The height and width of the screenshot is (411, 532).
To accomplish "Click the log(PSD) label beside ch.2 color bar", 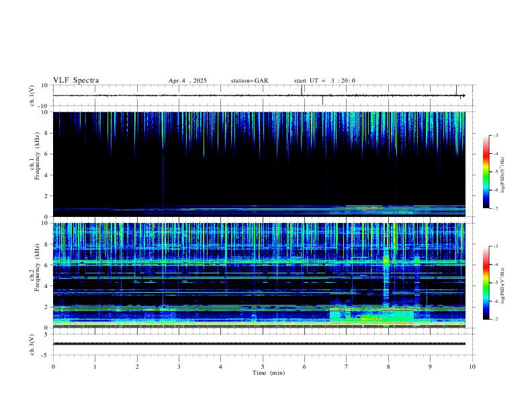I will tap(502, 285).
